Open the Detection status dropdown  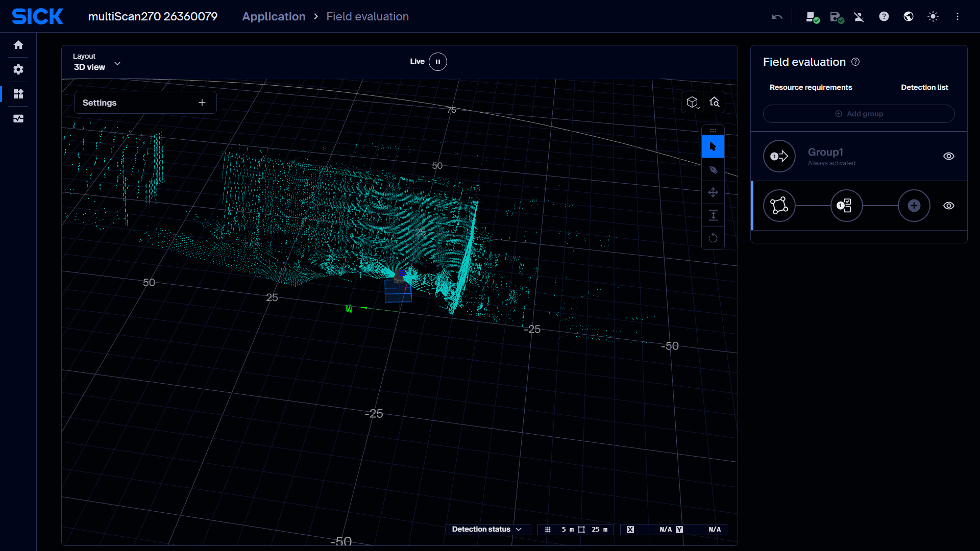click(487, 530)
